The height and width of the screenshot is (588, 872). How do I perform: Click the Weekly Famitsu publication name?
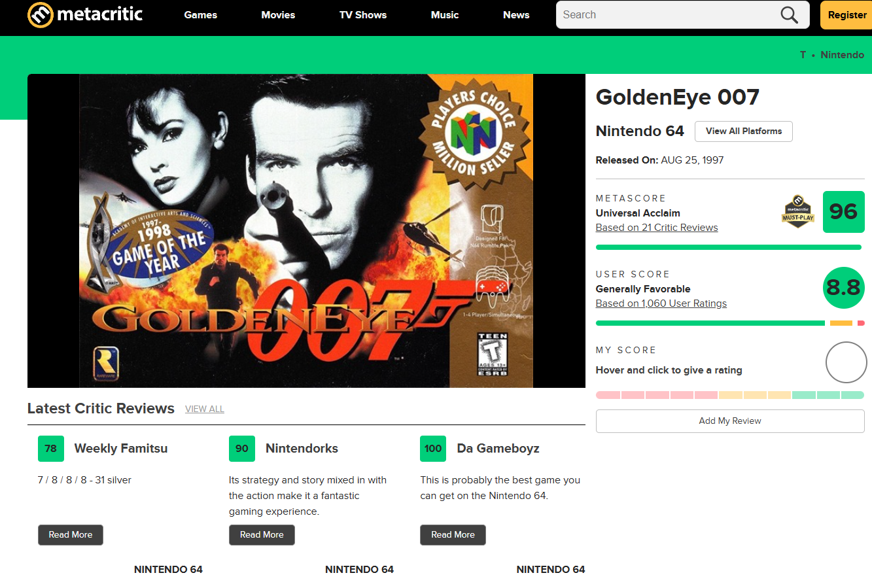pyautogui.click(x=121, y=449)
